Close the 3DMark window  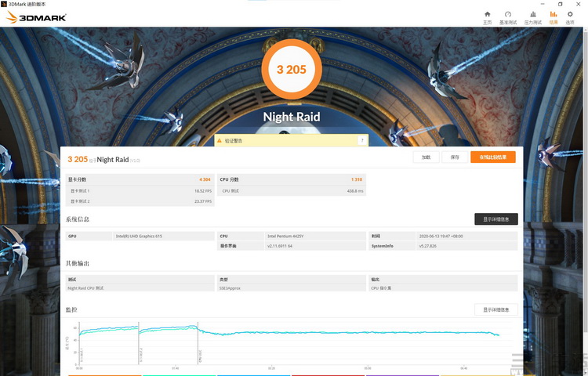pyautogui.click(x=579, y=4)
